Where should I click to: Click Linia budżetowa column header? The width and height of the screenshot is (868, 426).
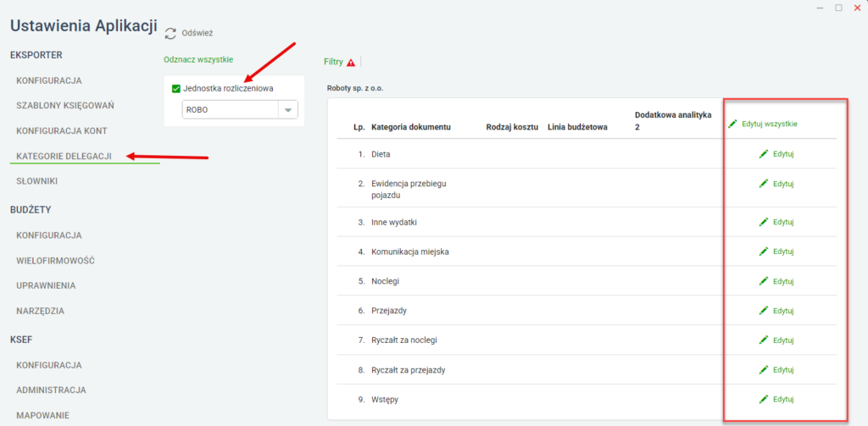(577, 127)
